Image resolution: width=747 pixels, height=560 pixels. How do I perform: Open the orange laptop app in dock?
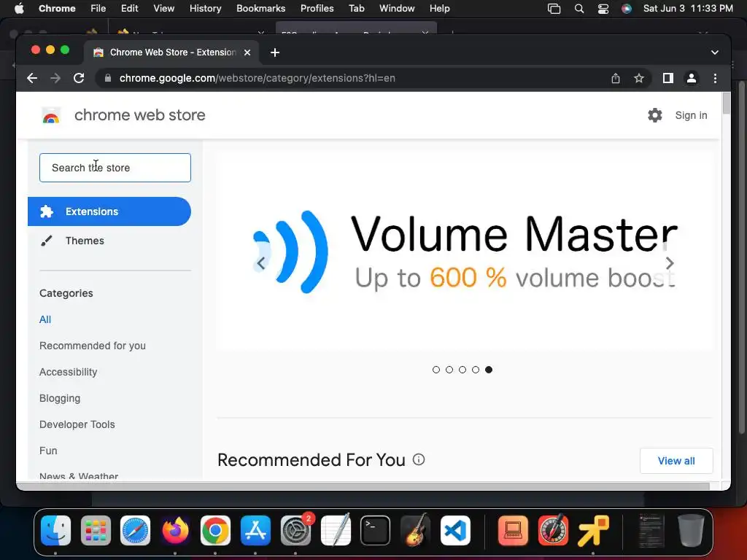pyautogui.click(x=513, y=531)
